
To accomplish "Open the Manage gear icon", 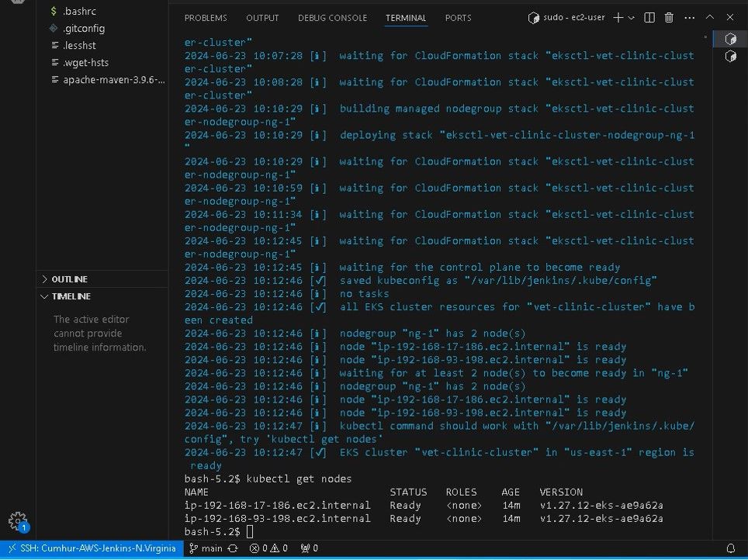I will pos(17,520).
